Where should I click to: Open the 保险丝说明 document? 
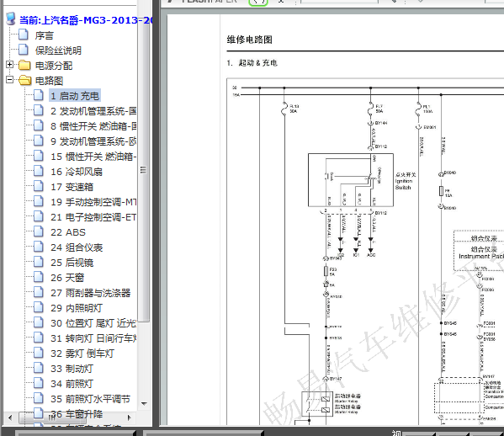(58, 51)
